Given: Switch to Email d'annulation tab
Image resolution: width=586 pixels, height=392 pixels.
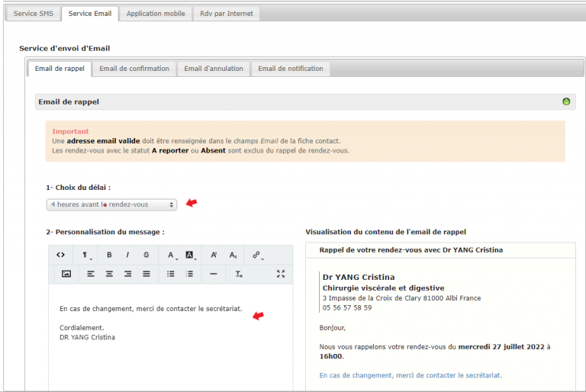Looking at the screenshot, I should 214,69.
